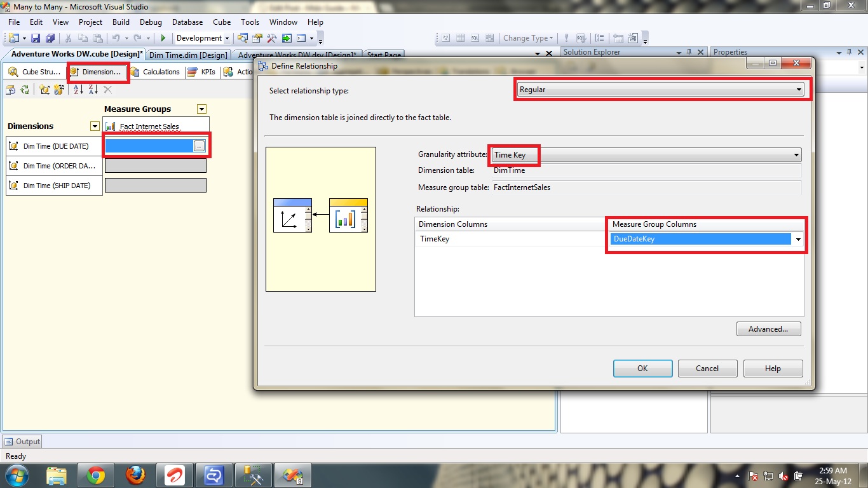This screenshot has width=868, height=488.
Task: Click the Add Cube Dimension icon
Action: tap(43, 90)
